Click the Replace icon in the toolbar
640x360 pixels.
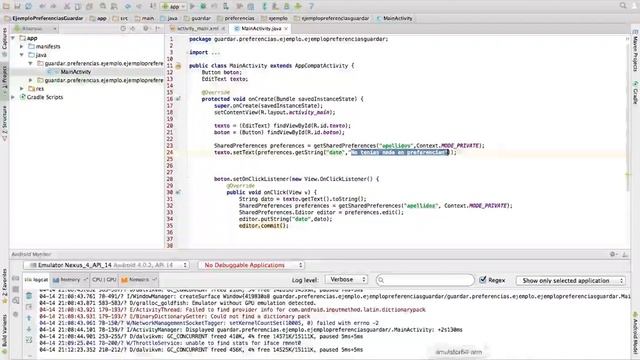tap(114, 6)
